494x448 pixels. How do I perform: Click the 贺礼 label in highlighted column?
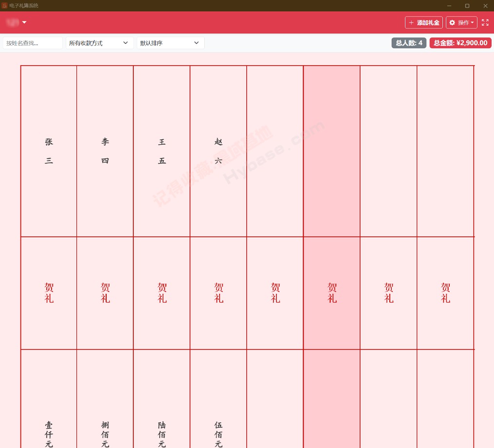[x=332, y=293]
